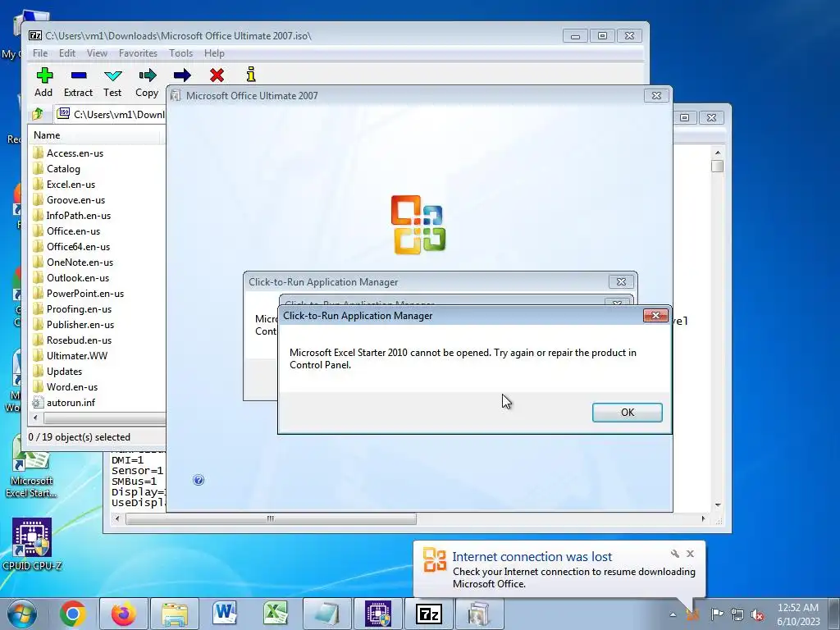Select the CPUID CPU-Z desktop shortcut
Viewport: 840px width, 630px height.
32,544
